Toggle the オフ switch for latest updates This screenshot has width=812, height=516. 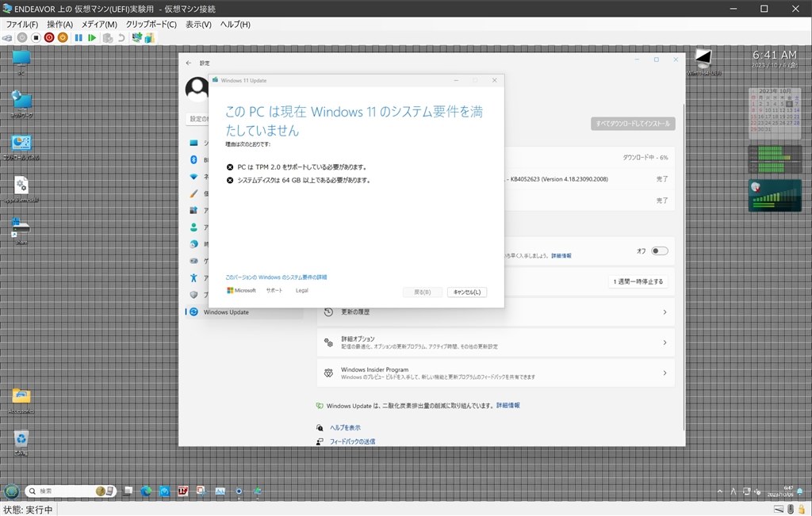tap(660, 251)
